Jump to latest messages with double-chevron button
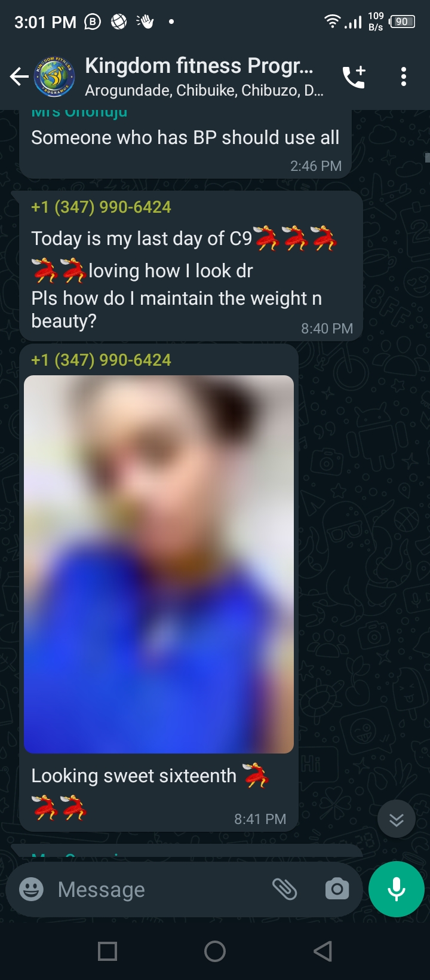 click(397, 819)
